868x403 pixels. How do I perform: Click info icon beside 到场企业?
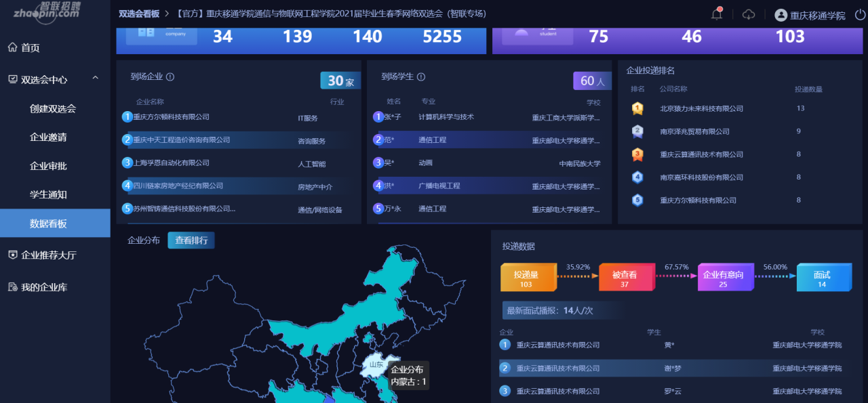tap(170, 77)
